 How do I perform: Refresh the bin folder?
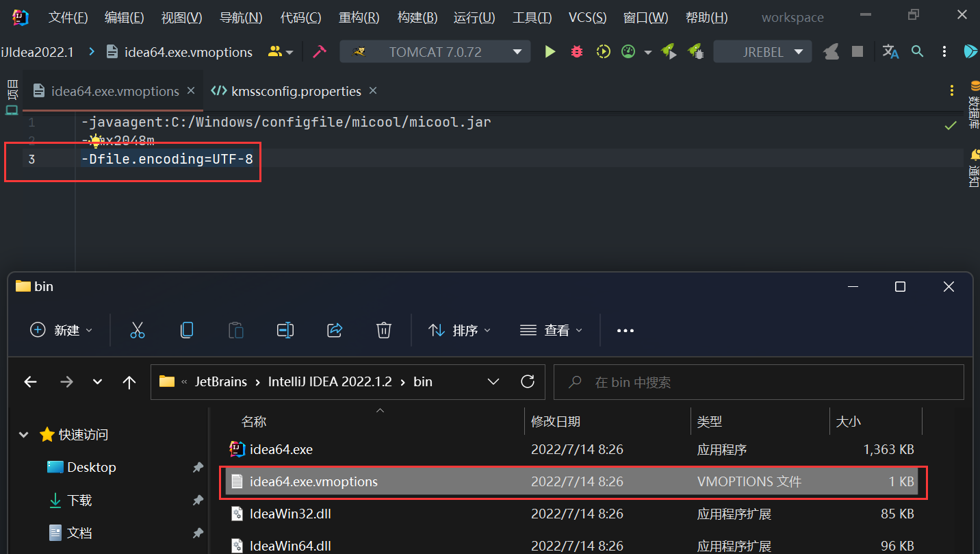(x=527, y=382)
